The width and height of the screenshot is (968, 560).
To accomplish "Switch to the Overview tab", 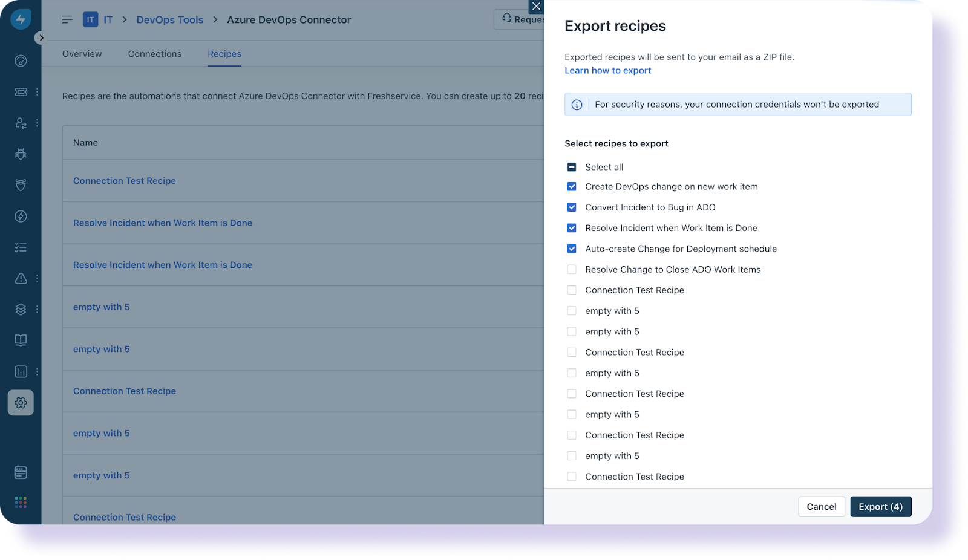I will pyautogui.click(x=82, y=54).
